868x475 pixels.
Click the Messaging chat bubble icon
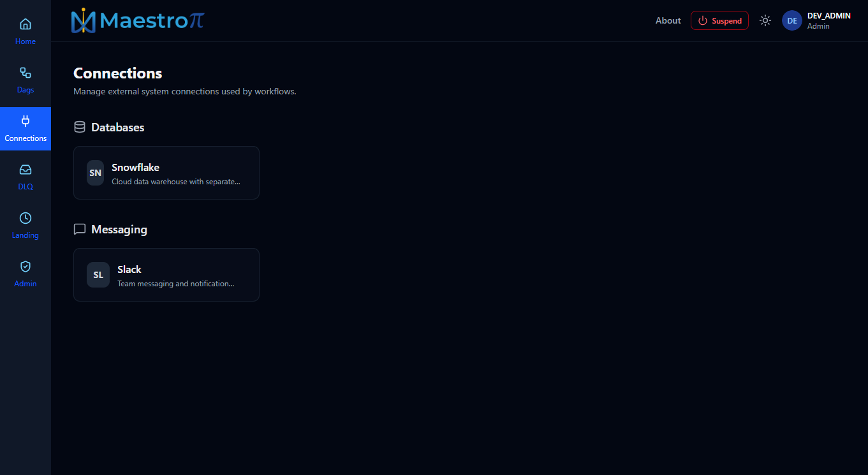tap(80, 229)
